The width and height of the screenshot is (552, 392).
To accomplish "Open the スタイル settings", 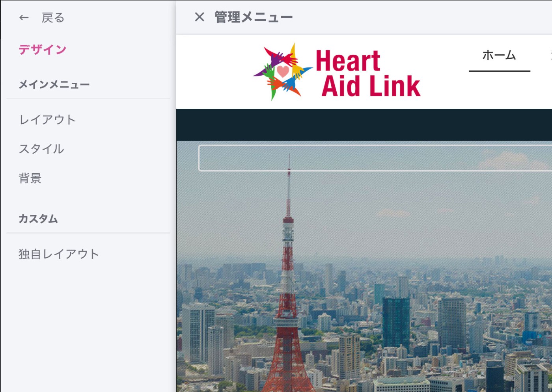I will (41, 149).
